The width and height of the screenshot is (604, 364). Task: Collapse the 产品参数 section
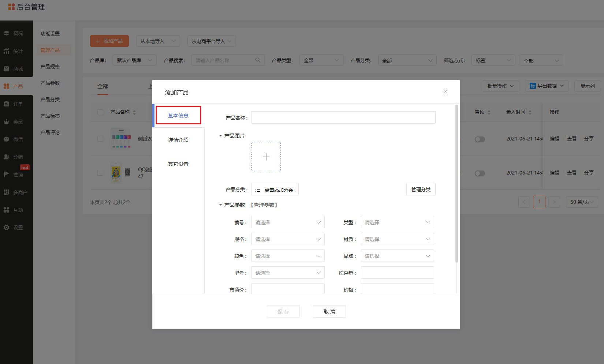point(220,205)
